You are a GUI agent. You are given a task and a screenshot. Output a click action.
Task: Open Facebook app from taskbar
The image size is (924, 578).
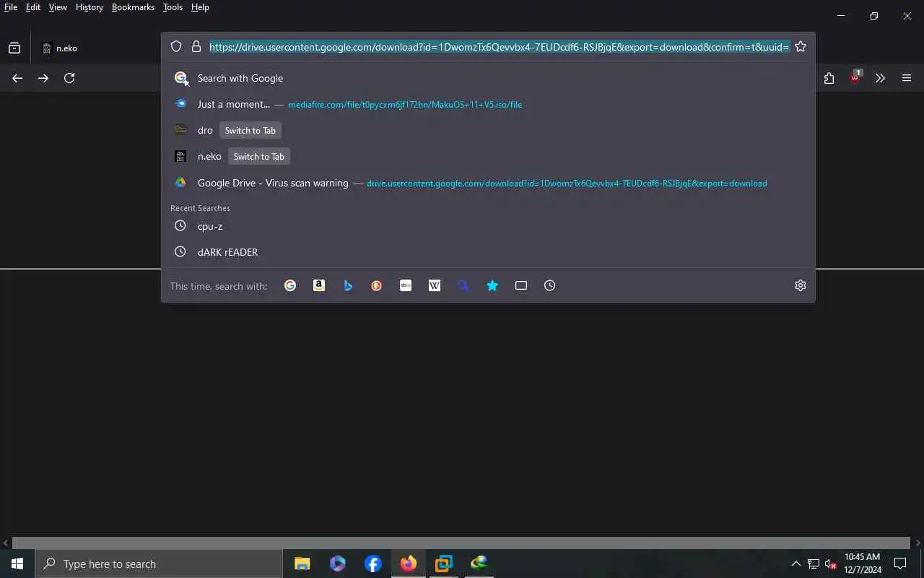373,564
